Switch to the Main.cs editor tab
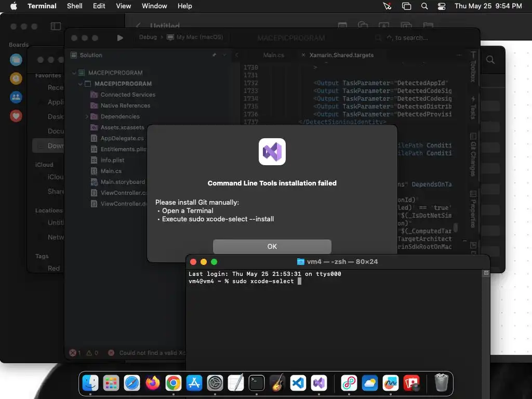This screenshot has height=399, width=532. click(x=273, y=55)
